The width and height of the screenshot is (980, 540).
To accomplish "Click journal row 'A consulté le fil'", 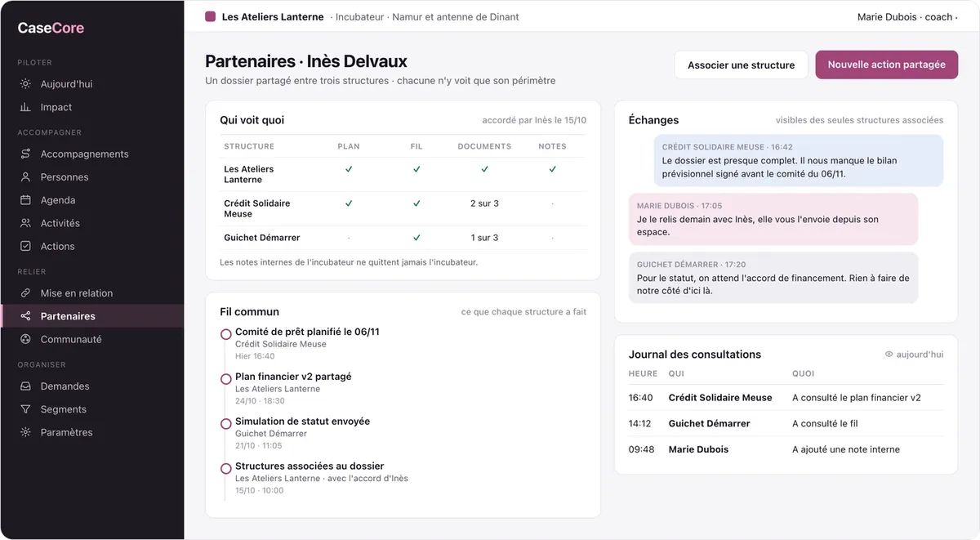I will pyautogui.click(x=786, y=423).
